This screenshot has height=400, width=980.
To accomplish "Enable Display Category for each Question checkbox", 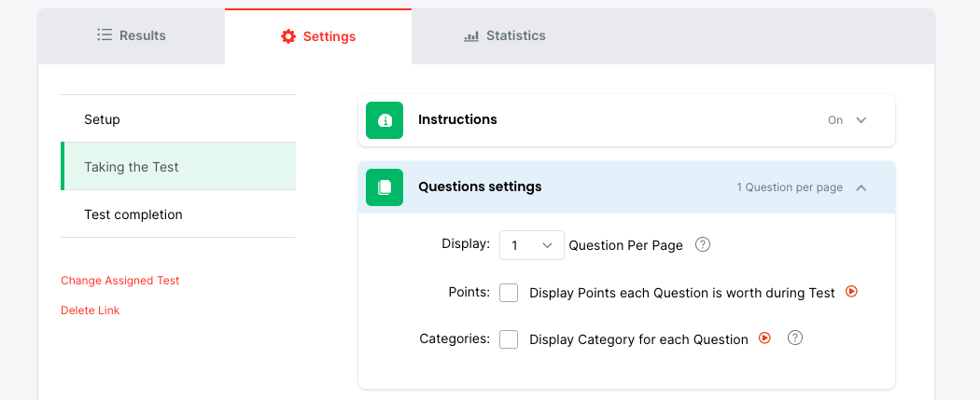I will click(509, 339).
